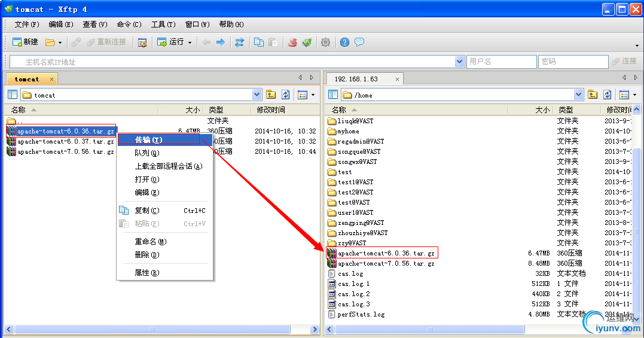Expand the open folder dropdown arrow

coord(60,42)
